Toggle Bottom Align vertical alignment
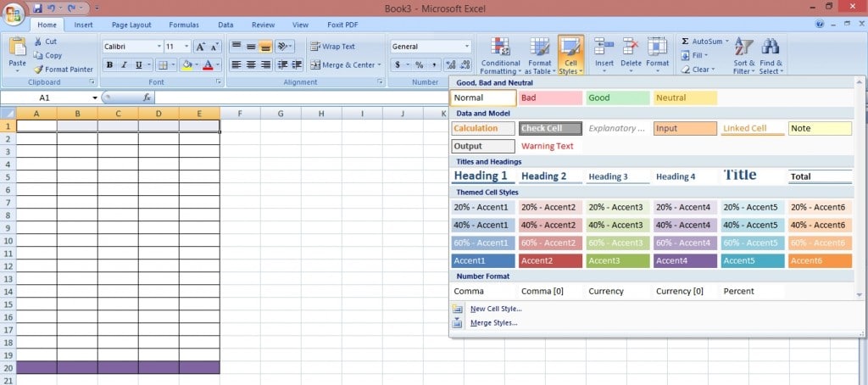 (x=265, y=47)
